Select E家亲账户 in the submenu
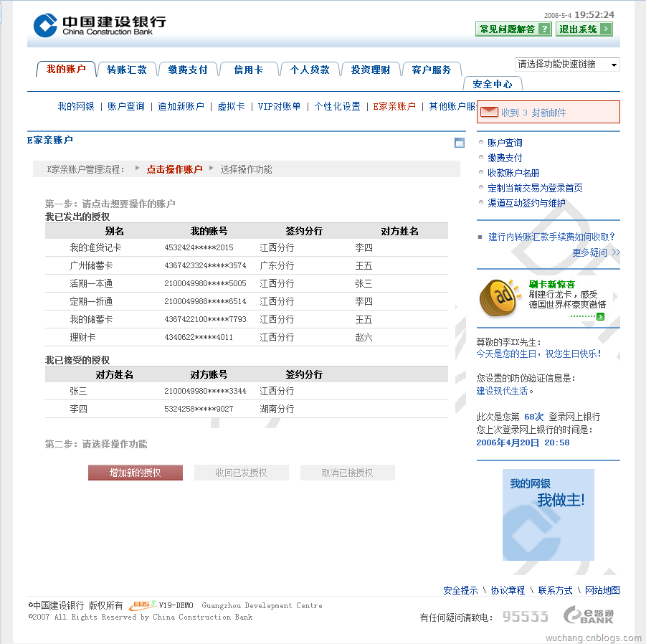 click(x=394, y=106)
